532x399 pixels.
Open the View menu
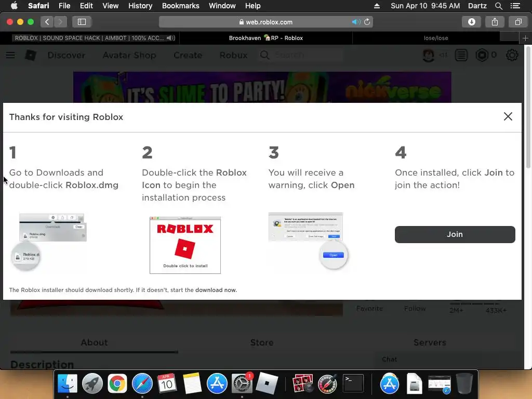coord(110,6)
